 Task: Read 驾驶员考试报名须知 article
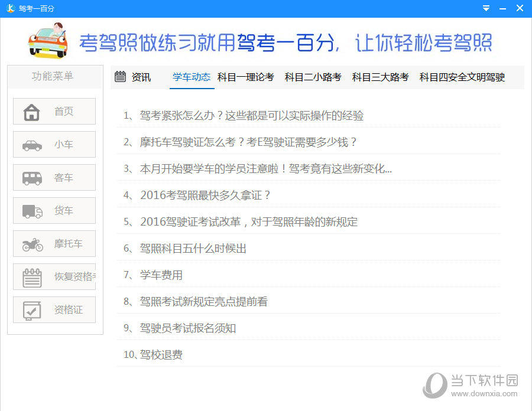pyautogui.click(x=187, y=328)
